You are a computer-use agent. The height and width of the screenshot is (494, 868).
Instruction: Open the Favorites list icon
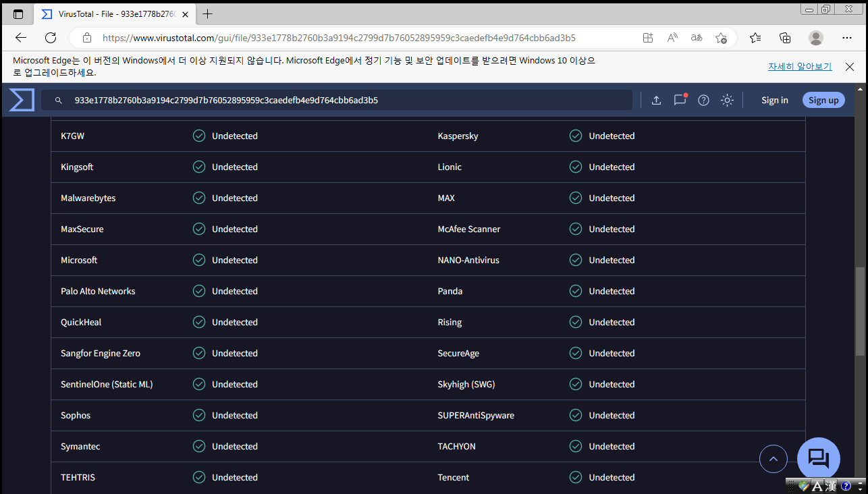[755, 38]
